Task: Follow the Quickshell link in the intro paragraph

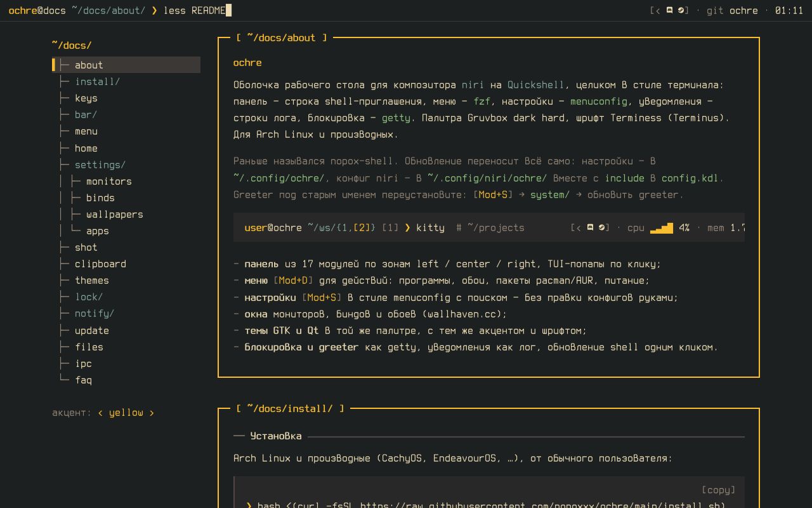Action: pyautogui.click(x=536, y=84)
